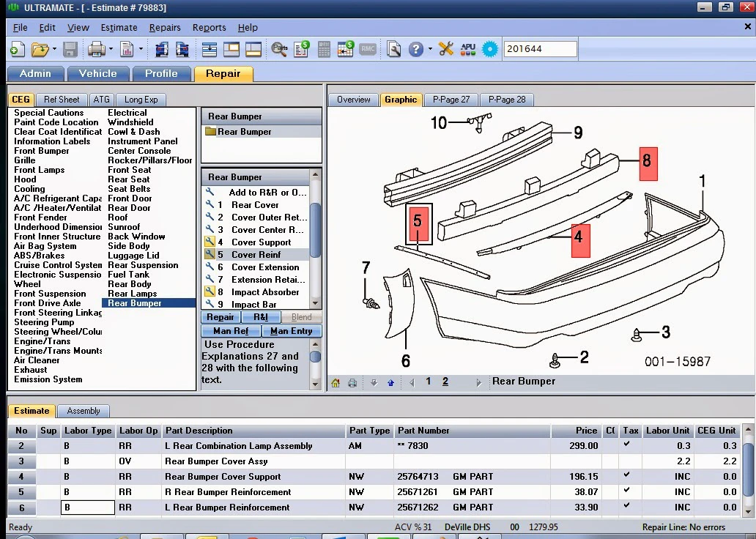756x539 pixels.
Task: Switch to the P-Page 27 tab
Action: (451, 100)
